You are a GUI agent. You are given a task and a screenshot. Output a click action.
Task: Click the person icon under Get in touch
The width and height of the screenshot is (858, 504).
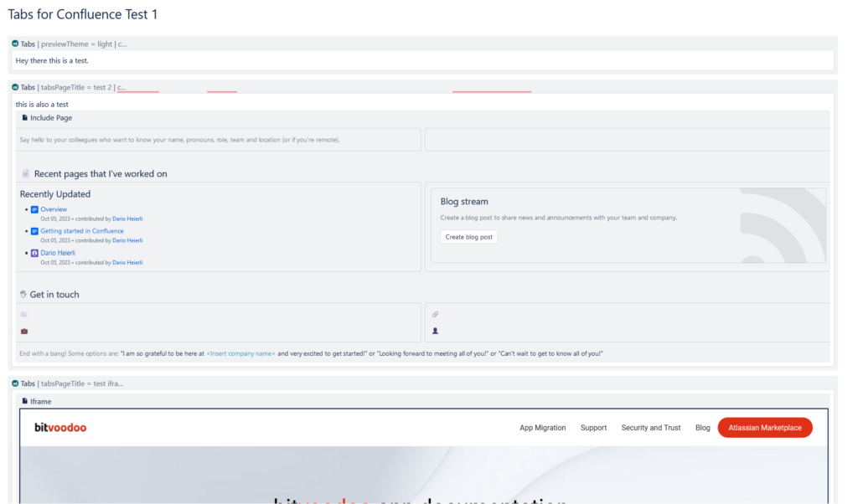435,331
